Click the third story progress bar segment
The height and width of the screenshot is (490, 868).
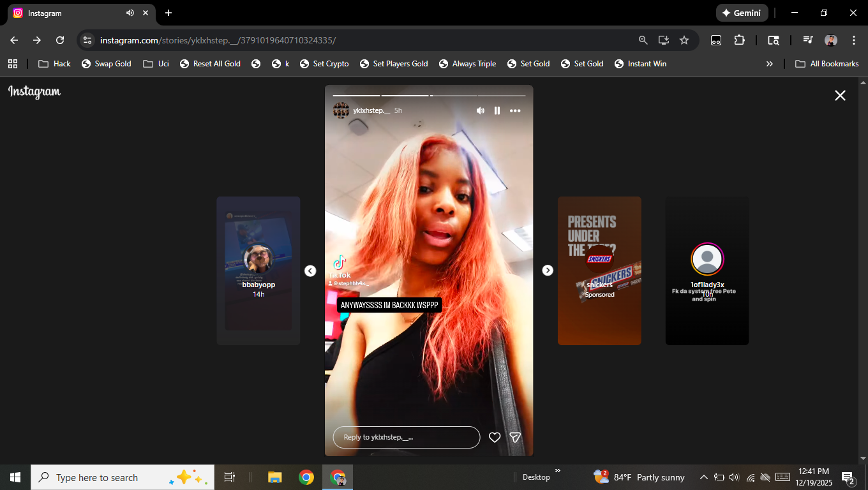[x=453, y=96]
